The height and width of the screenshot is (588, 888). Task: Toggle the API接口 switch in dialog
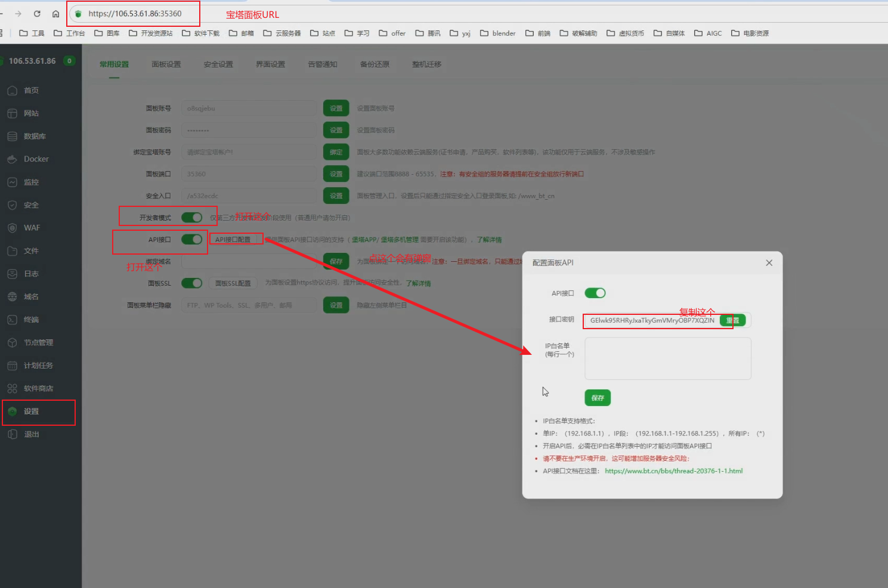(595, 293)
